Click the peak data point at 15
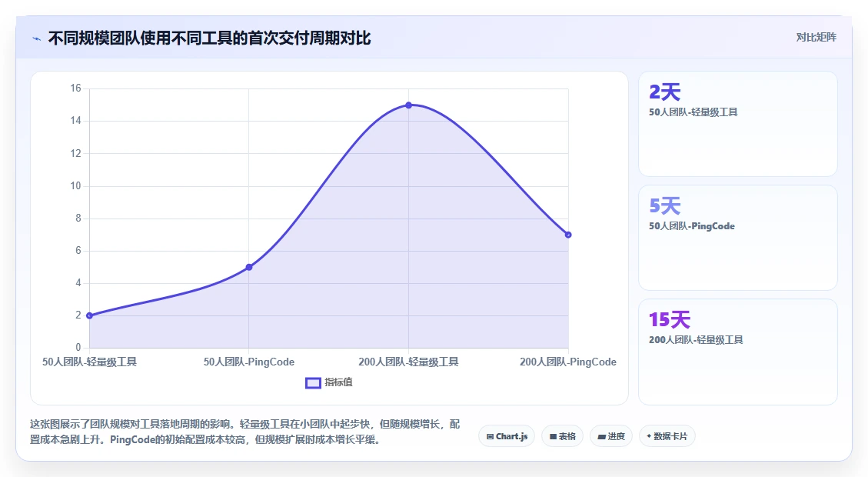Image resolution: width=868 pixels, height=477 pixels. click(408, 105)
